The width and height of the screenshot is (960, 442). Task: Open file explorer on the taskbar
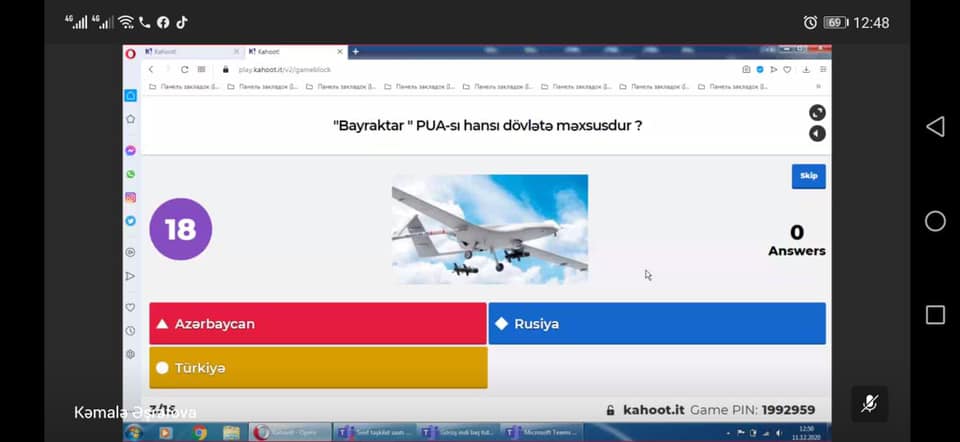click(x=231, y=433)
